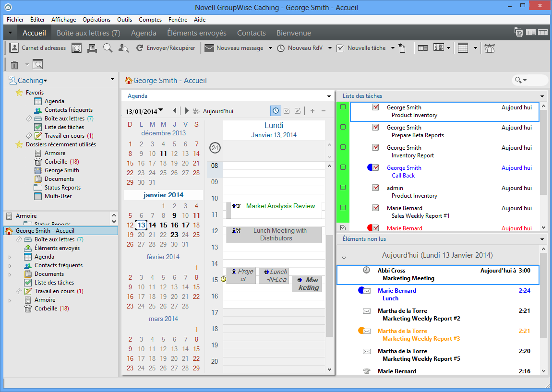Switch to the Boîte aux lettres (7) tab

coord(88,33)
